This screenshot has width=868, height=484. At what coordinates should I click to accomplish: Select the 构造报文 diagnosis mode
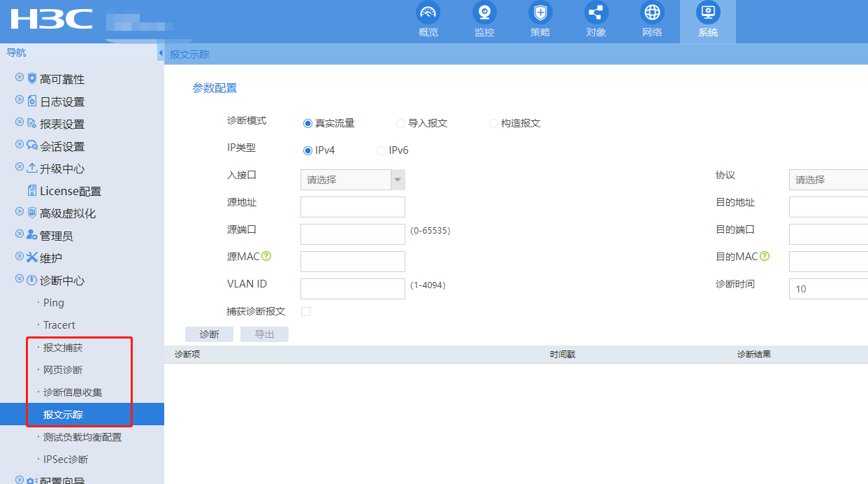click(493, 123)
